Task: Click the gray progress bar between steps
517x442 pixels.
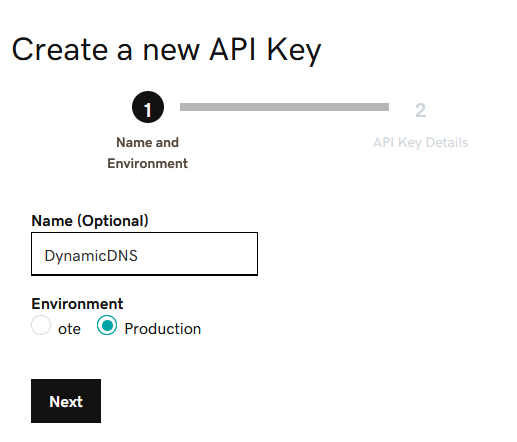Action: tap(284, 107)
